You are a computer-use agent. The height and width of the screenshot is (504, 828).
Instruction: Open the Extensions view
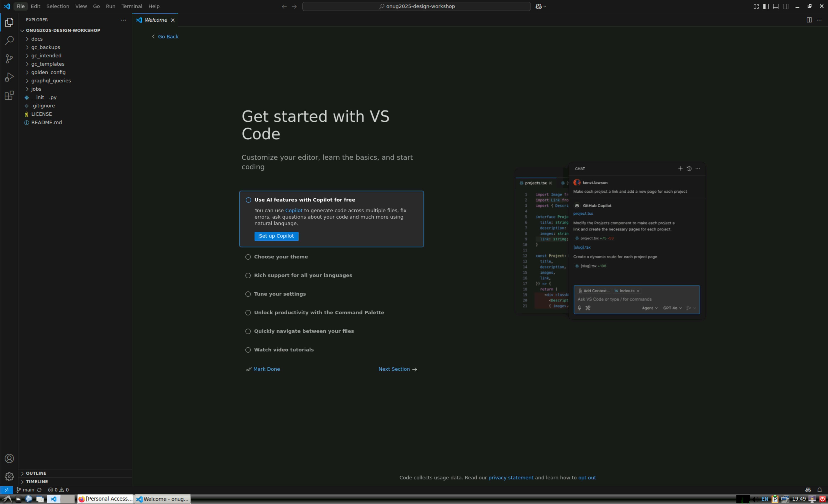click(x=9, y=96)
